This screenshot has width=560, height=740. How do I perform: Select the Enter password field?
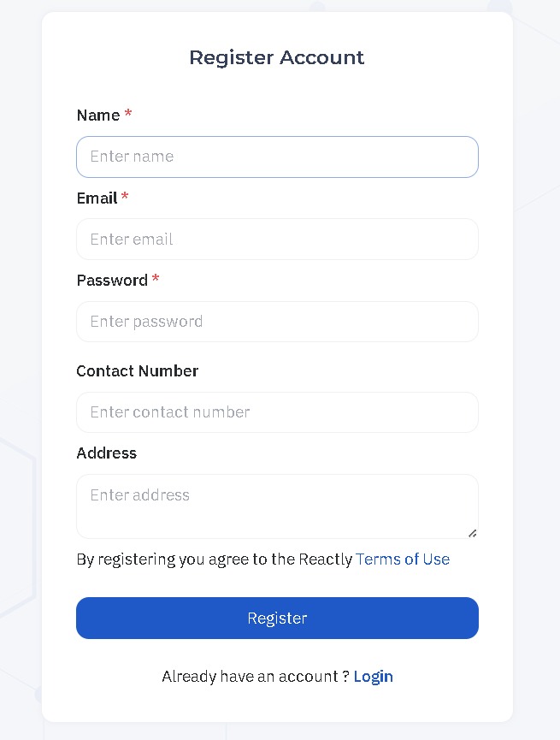click(277, 322)
